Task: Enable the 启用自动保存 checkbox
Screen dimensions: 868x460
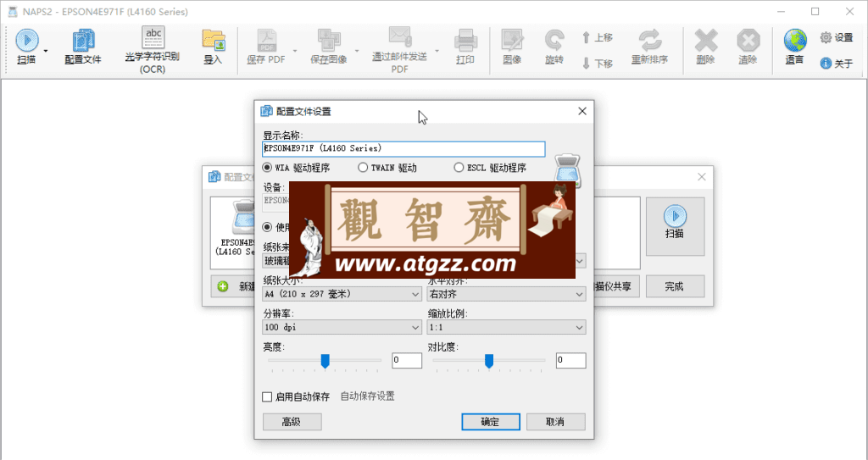Action: tap(267, 397)
